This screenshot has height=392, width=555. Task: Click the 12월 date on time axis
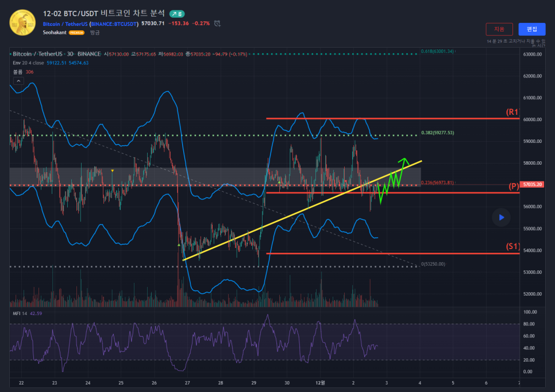click(x=319, y=382)
